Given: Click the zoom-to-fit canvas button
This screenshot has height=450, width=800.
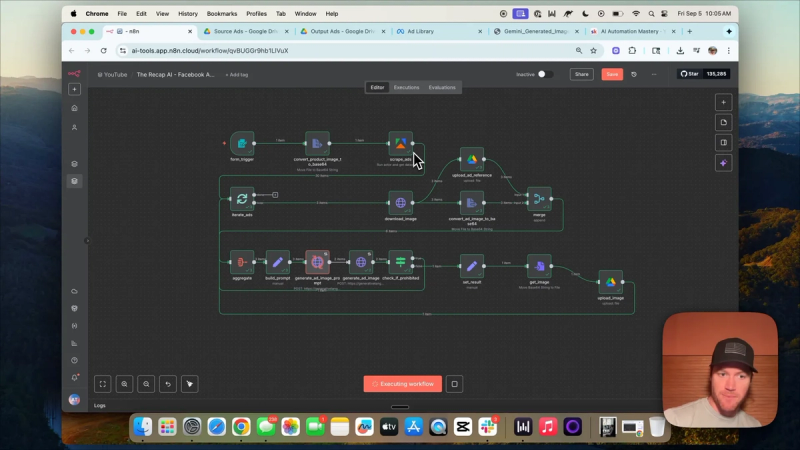Looking at the screenshot, I should [103, 384].
